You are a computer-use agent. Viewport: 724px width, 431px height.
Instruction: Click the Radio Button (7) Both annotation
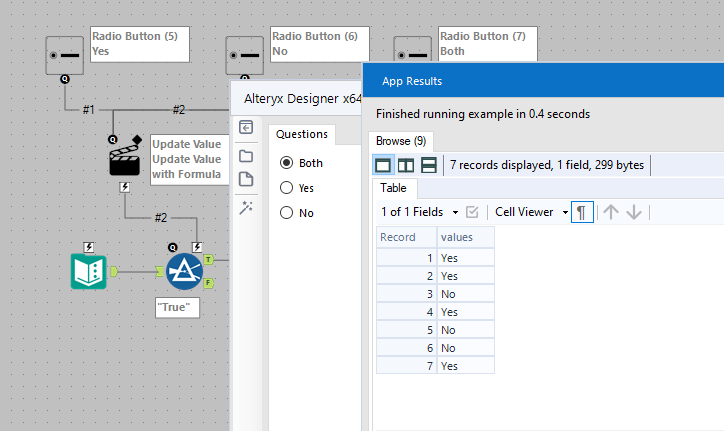[x=488, y=44]
